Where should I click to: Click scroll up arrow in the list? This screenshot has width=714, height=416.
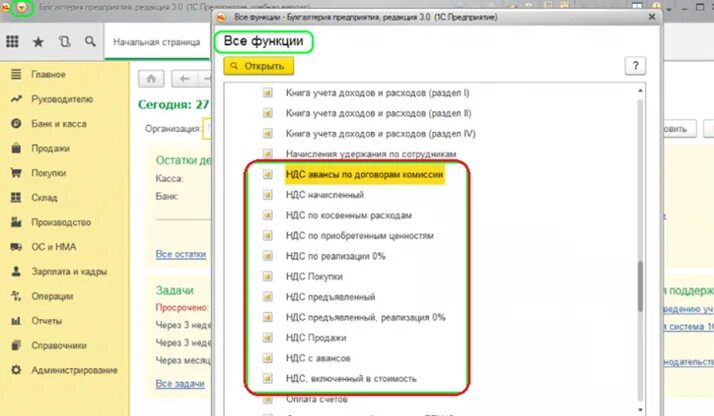pyautogui.click(x=640, y=91)
